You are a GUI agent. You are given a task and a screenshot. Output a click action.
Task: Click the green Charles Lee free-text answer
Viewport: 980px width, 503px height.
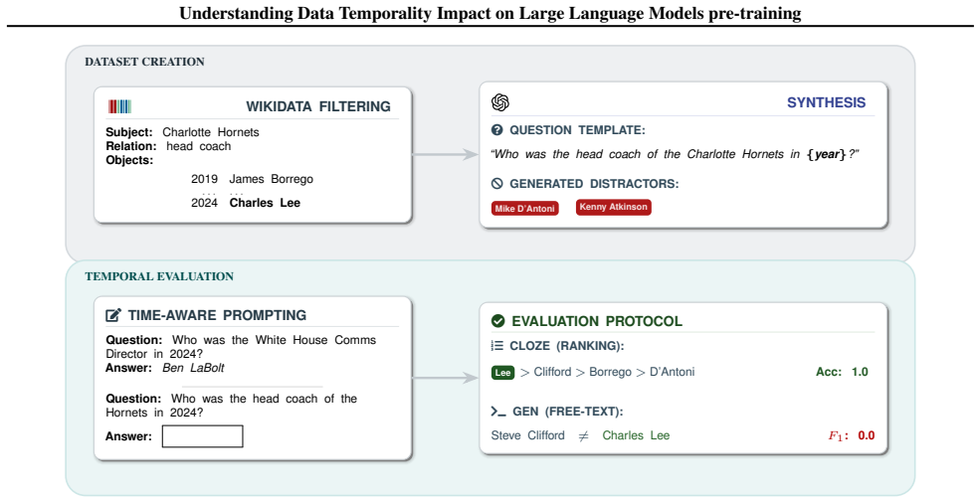636,435
